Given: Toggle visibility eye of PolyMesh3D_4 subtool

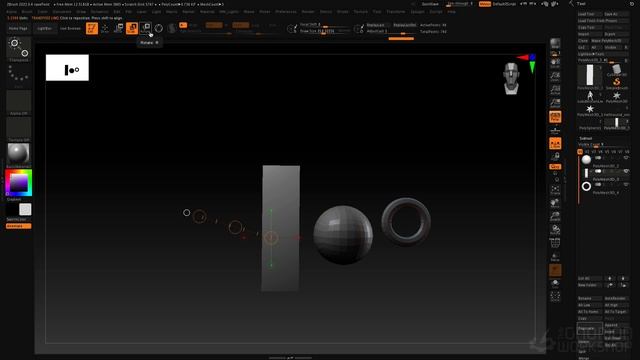Looking at the screenshot, I should coord(626,185).
